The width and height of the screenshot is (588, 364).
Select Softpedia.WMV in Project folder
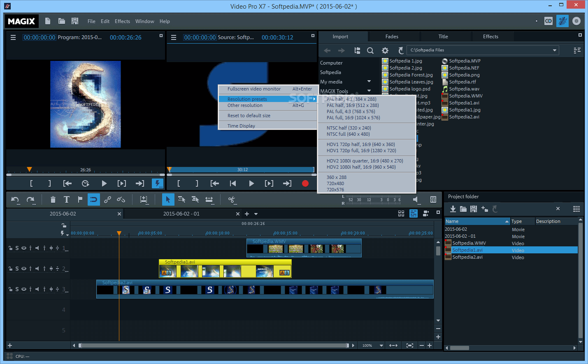(469, 243)
